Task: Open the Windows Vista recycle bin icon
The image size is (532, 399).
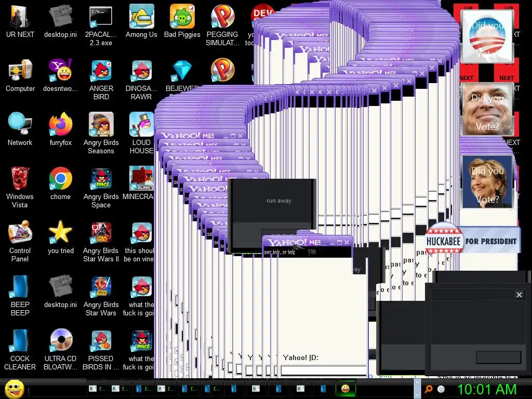Action: coord(20,187)
